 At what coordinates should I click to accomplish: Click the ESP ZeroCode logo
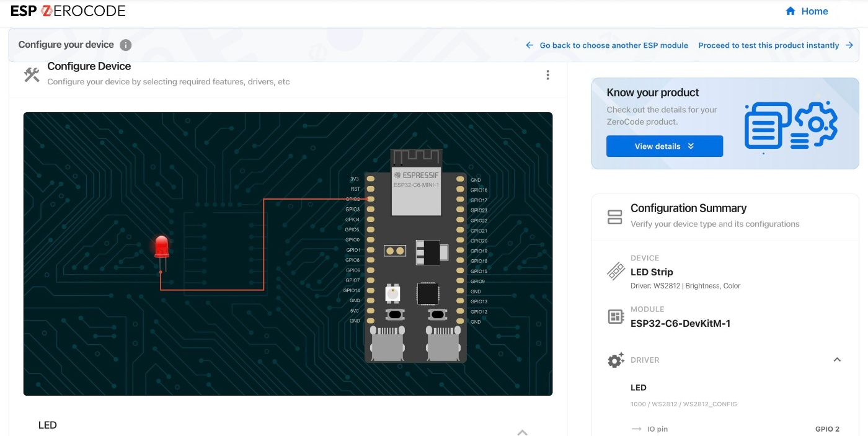click(x=68, y=11)
